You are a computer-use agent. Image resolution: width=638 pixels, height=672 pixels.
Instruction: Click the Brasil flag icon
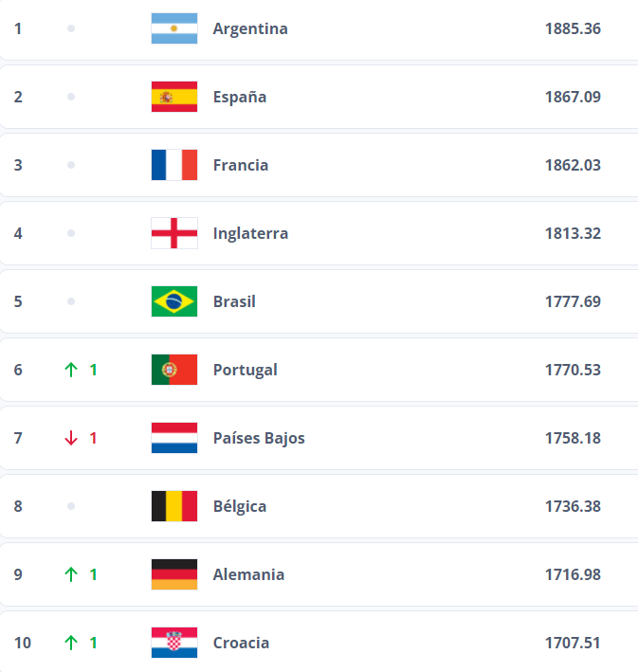(x=174, y=301)
